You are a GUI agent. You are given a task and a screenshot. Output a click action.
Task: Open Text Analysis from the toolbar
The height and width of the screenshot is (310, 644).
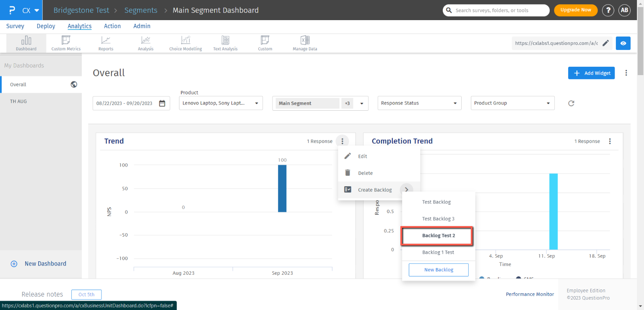click(225, 43)
